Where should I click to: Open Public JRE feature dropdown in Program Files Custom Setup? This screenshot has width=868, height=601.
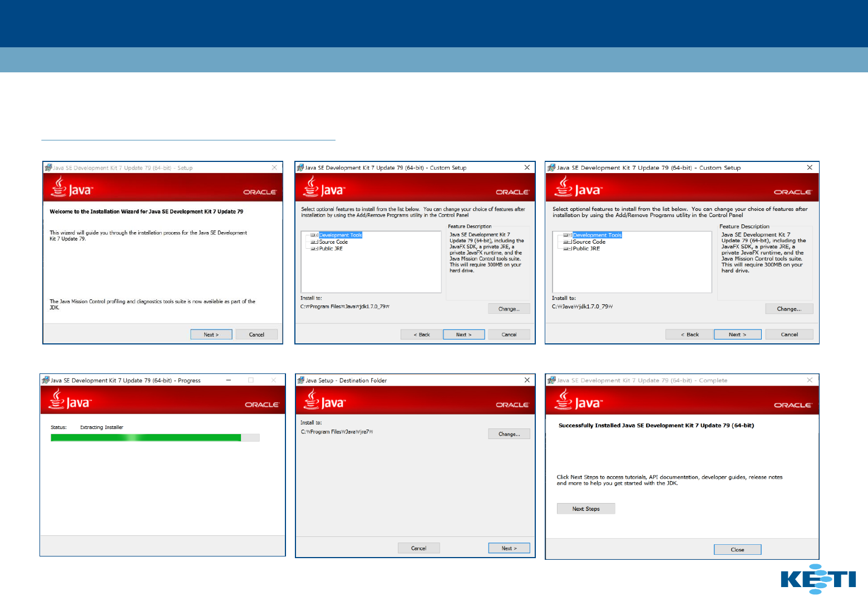point(314,249)
